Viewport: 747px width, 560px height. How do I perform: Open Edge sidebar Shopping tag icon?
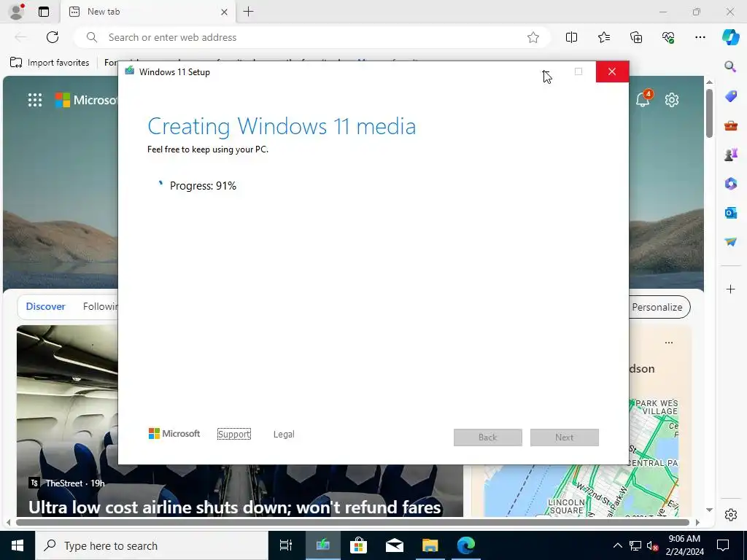click(730, 96)
